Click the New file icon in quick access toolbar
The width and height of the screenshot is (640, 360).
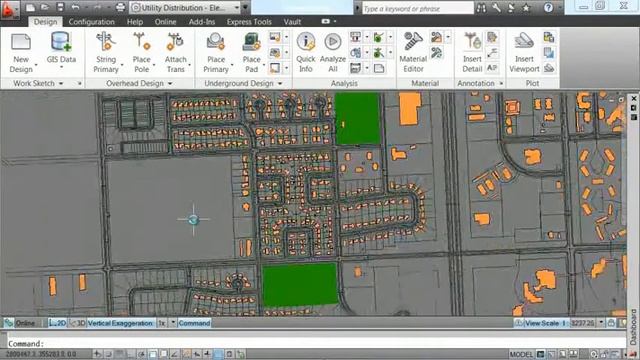[30, 7]
